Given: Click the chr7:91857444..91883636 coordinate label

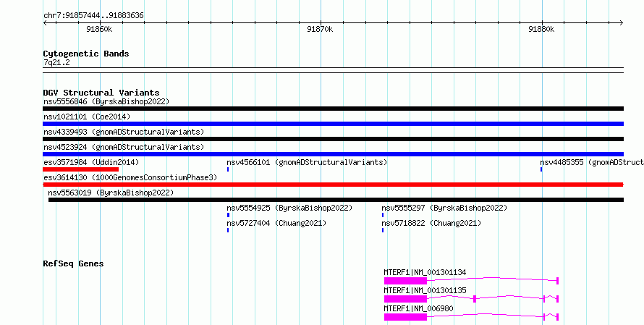Looking at the screenshot, I should 93,16.
